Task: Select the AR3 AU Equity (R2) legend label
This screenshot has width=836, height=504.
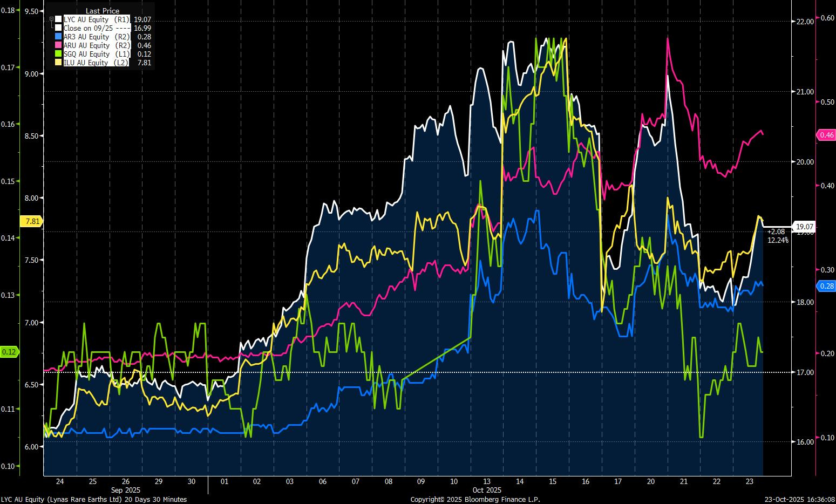Action: pos(97,37)
